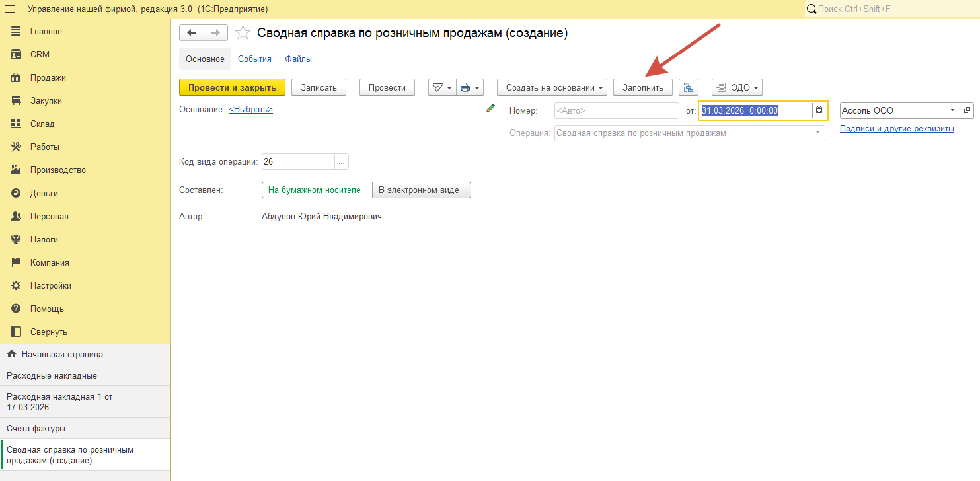Click the favorites star next to document title
This screenshot has width=980, height=481.
coord(243,33)
